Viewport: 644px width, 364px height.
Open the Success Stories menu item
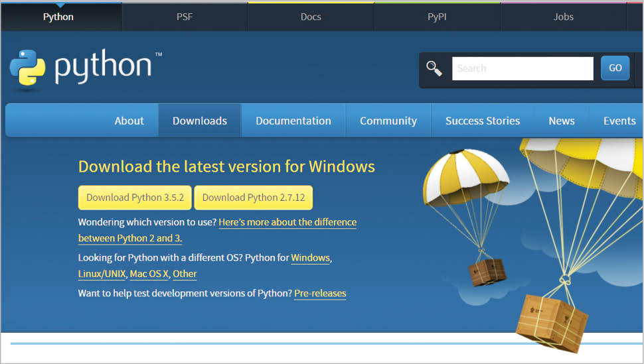click(x=483, y=121)
